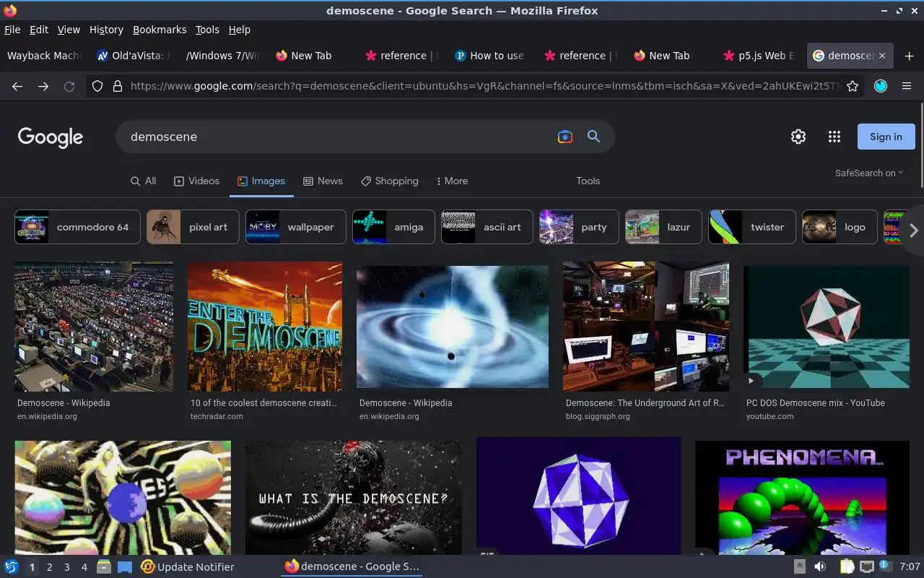Show next filter chips with right chevron

point(913,230)
